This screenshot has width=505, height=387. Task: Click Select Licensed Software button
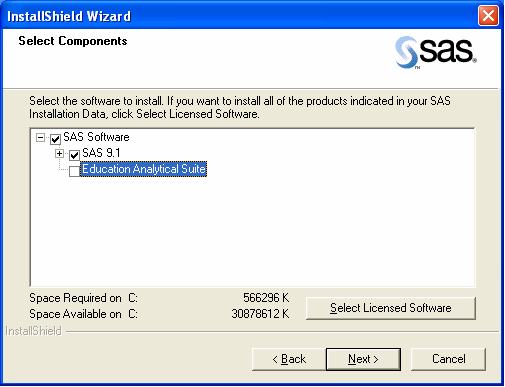pos(391,308)
